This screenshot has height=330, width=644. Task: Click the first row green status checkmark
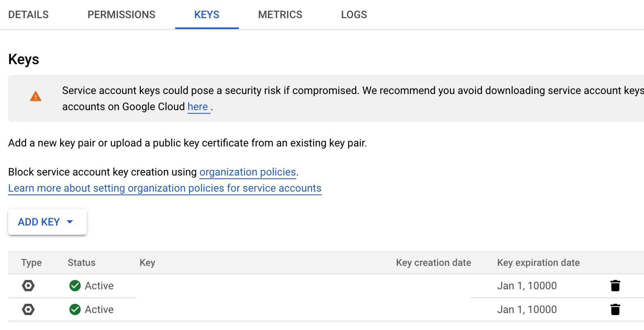point(75,286)
